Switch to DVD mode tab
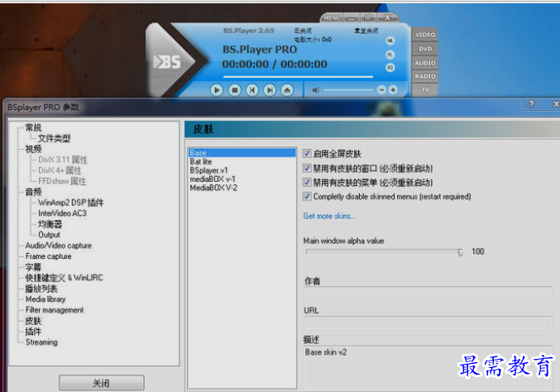The width and height of the screenshot is (560, 392). pyautogui.click(x=425, y=49)
